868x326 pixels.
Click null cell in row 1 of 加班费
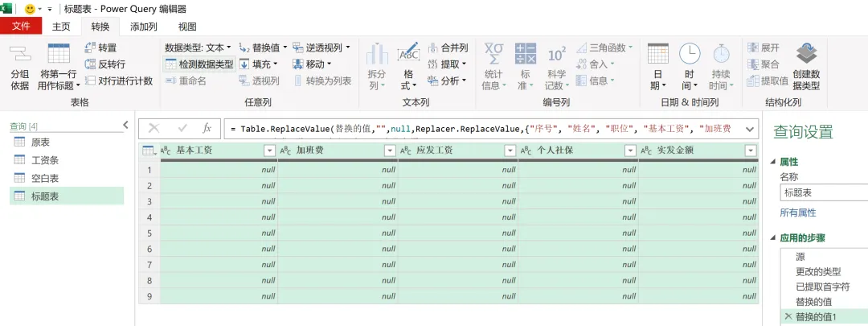338,170
